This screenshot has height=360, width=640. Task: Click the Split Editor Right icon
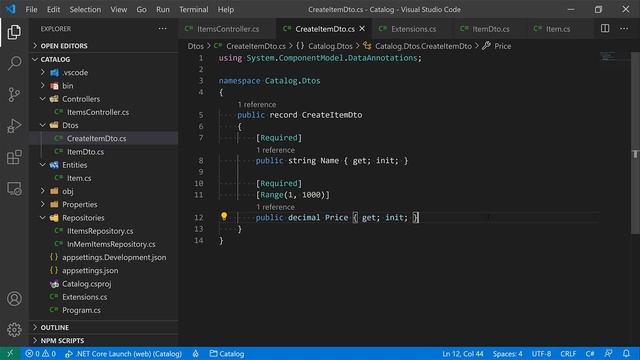[x=605, y=28]
